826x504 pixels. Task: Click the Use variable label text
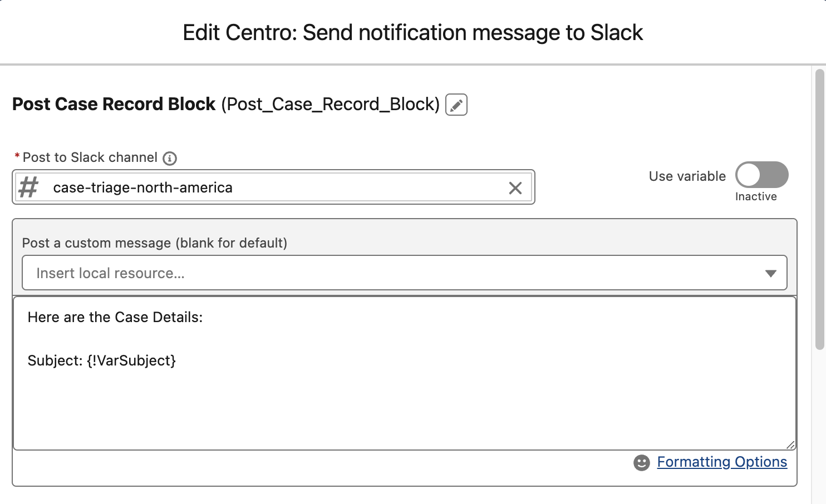(x=687, y=176)
